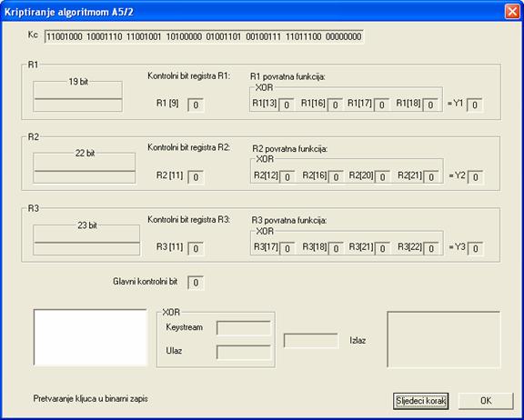
Task: Select the Y1 result field
Action: click(475, 105)
